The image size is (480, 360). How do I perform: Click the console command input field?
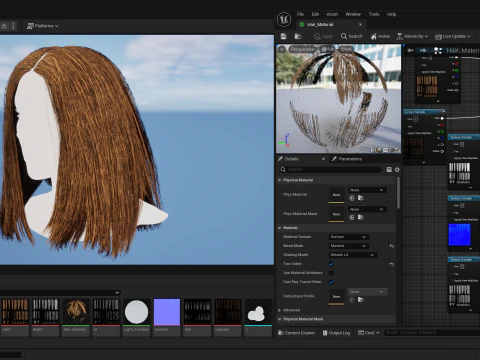click(x=432, y=333)
